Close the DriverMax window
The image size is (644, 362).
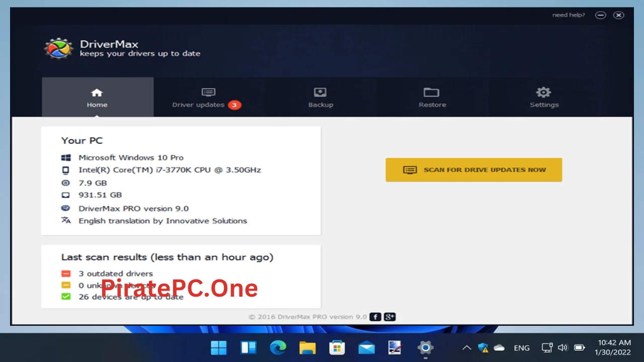pos(619,15)
